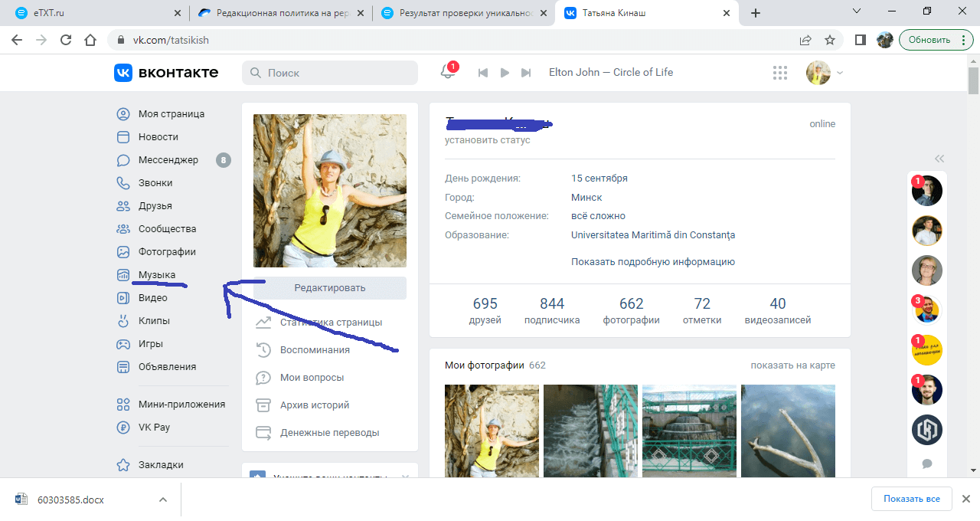The image size is (980, 521).
Task: Click the chat bubble icon in chat sidebar
Action: click(927, 464)
